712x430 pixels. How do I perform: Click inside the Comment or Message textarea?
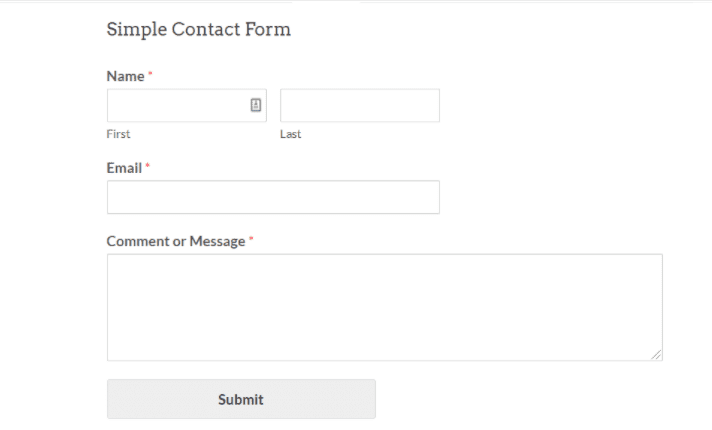(x=385, y=307)
